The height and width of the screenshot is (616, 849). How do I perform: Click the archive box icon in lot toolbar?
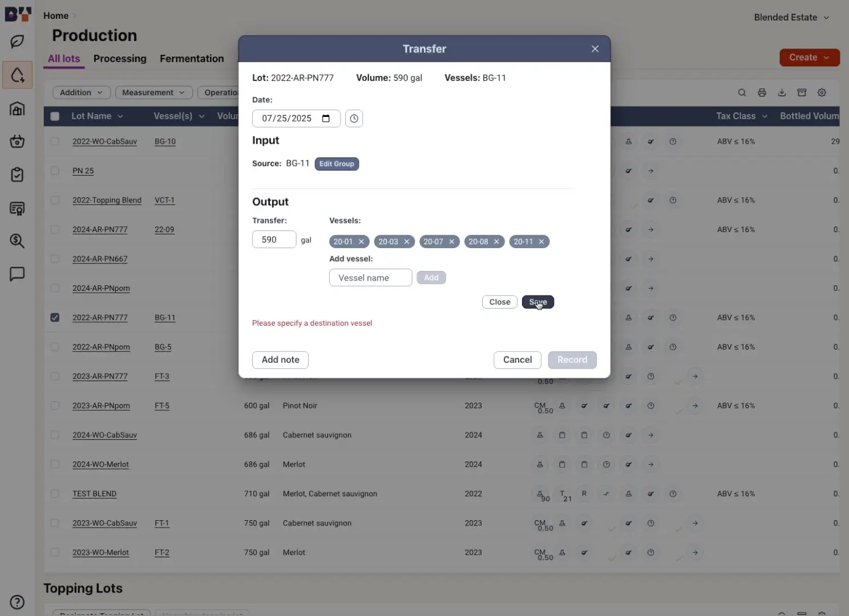pos(802,92)
